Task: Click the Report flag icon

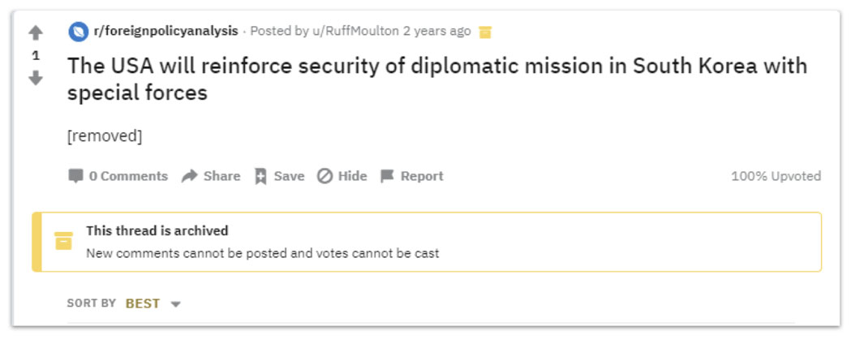Action: pyautogui.click(x=387, y=176)
